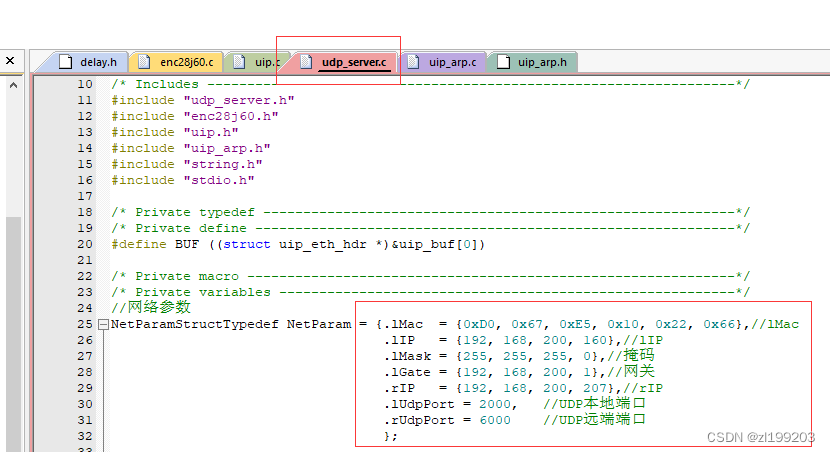830x452 pixels.
Task: Place cursor on '#include "udp_server.h"'
Action: click(x=203, y=100)
